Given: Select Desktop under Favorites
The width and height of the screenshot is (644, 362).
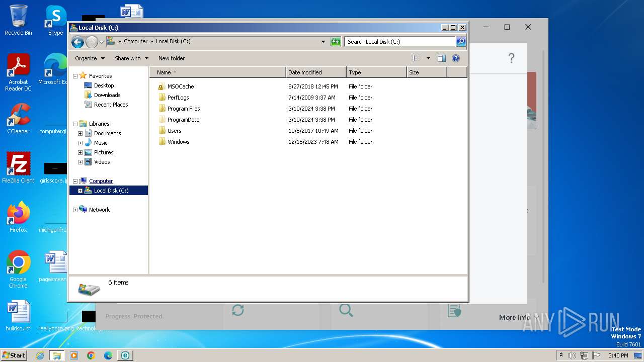Looking at the screenshot, I should click(104, 85).
